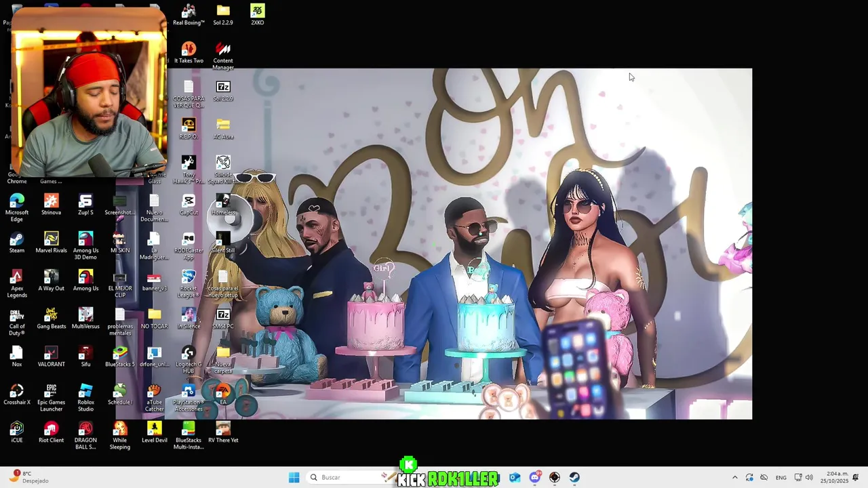The width and height of the screenshot is (868, 488).
Task: Open RV There Yet desktop icon
Action: click(223, 432)
